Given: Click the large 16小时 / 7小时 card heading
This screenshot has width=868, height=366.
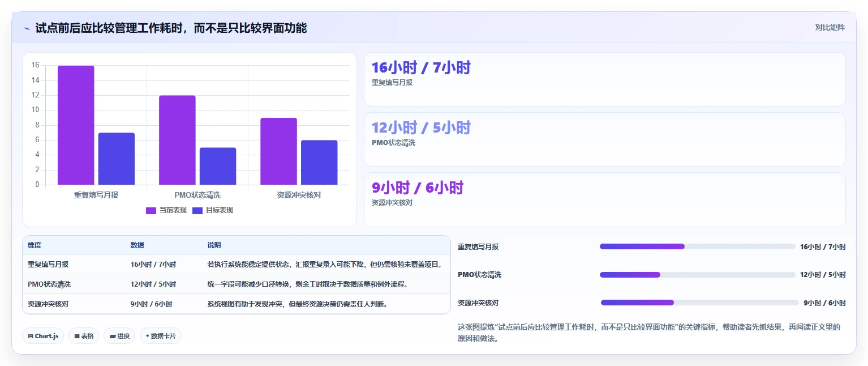Looking at the screenshot, I should coord(421,68).
